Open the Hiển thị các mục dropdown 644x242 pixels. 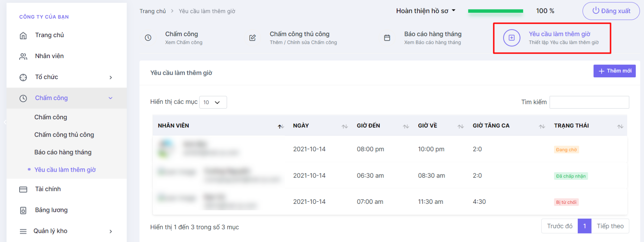(x=213, y=102)
